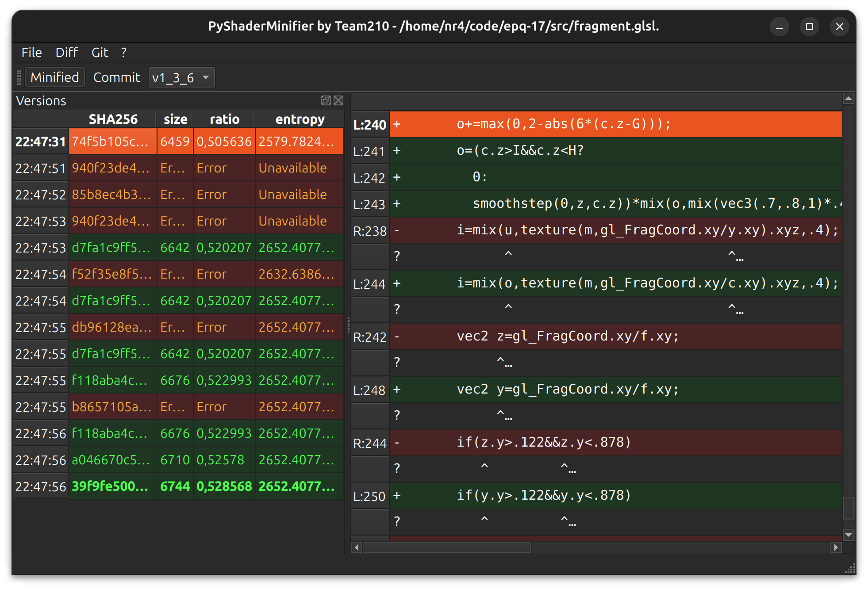Sort by the entropy column header
The image size is (868, 589).
coord(300,119)
